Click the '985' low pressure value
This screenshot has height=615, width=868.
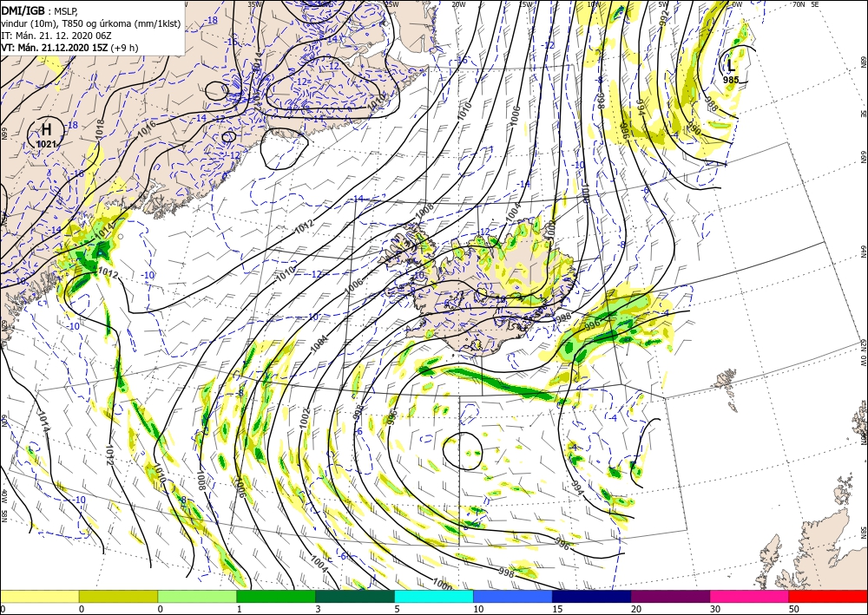[731, 80]
